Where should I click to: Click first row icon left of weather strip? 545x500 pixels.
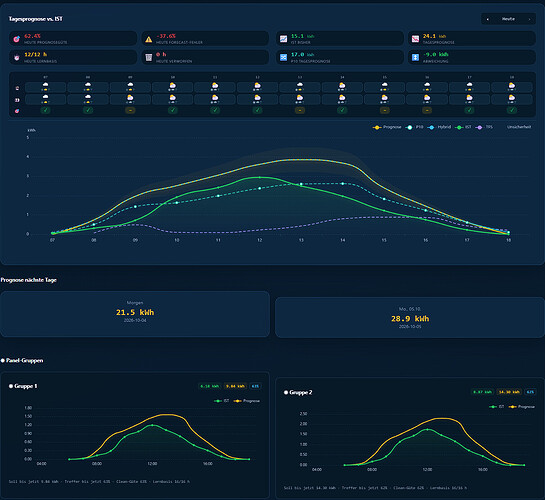(17, 88)
